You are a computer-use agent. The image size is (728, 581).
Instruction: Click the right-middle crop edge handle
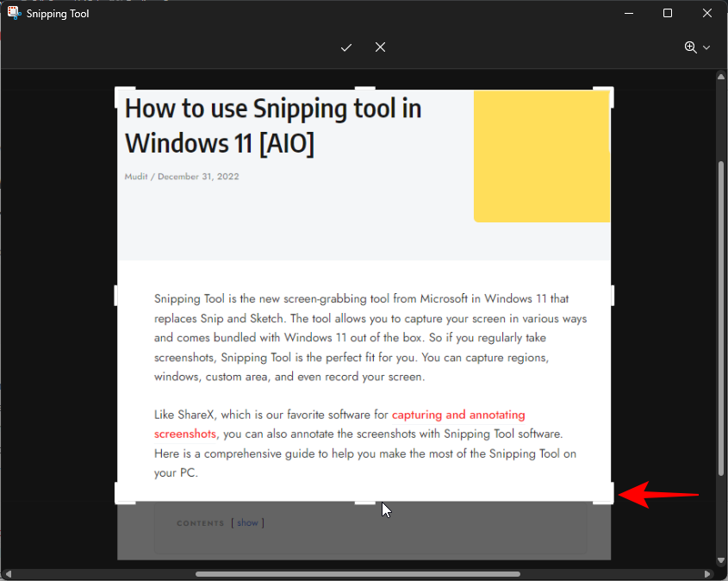click(613, 296)
